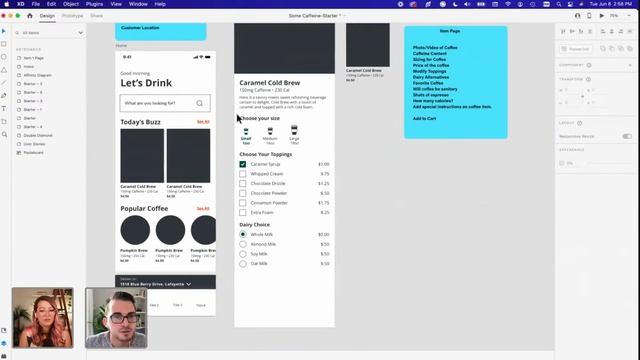Select the Oat Milk radio button
The width and height of the screenshot is (640, 360).
pos(243,264)
